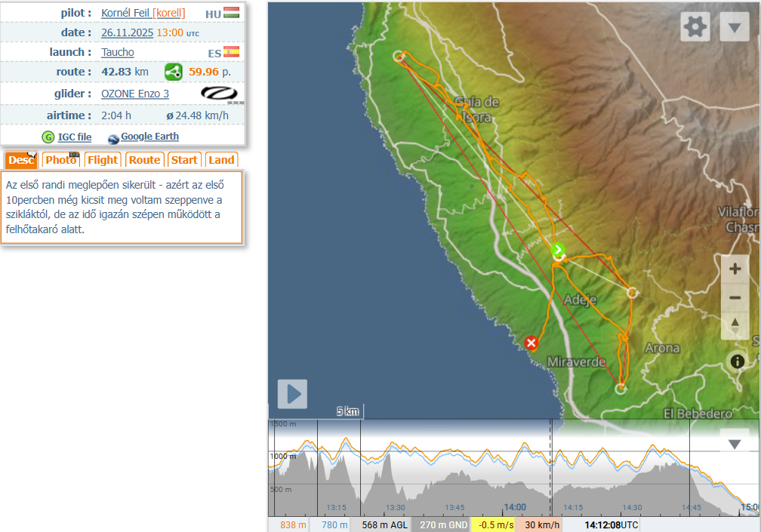This screenshot has height=532, width=761.
Task: Select the Route tab
Action: coord(143,160)
